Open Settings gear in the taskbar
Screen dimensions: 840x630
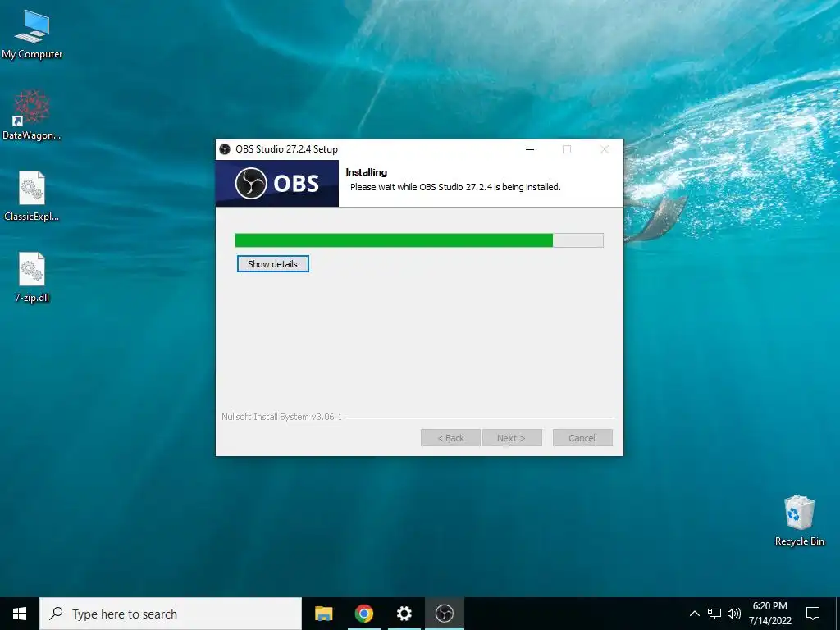coord(404,614)
